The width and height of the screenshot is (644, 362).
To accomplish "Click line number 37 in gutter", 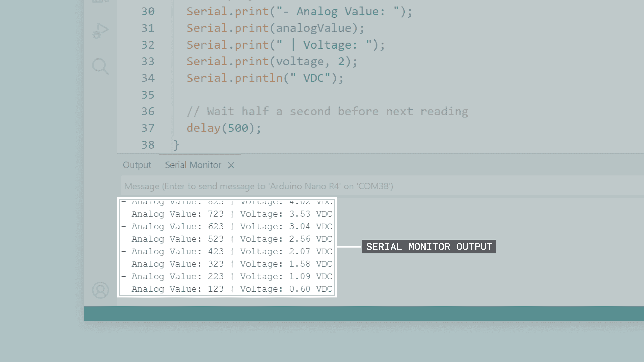I will [x=148, y=128].
